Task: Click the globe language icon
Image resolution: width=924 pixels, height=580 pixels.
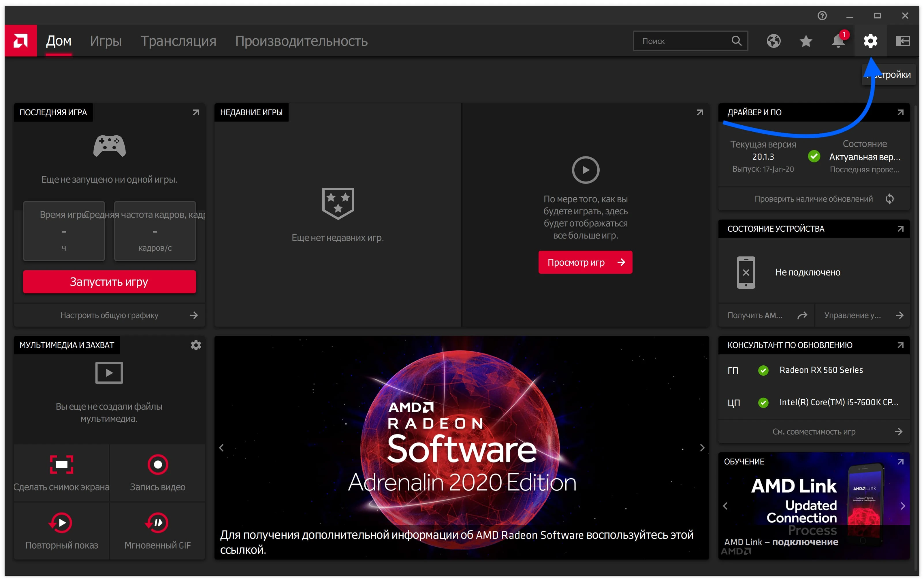Action: click(774, 41)
